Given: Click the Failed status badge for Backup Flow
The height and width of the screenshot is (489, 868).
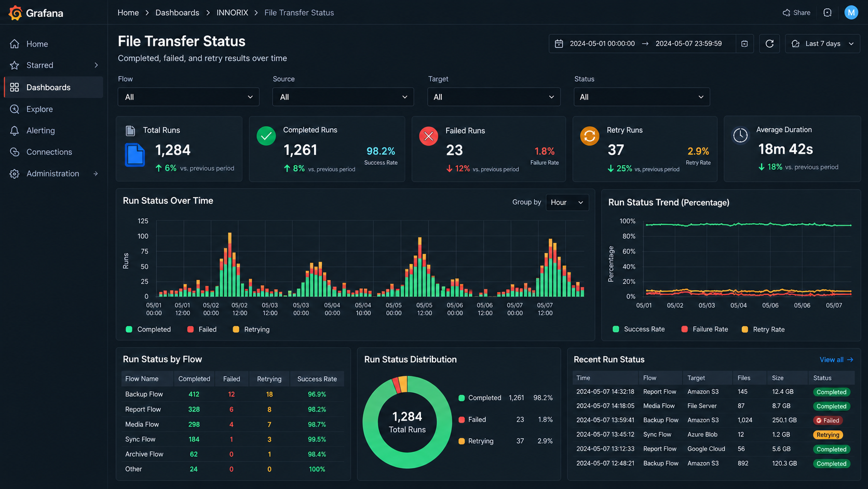Looking at the screenshot, I should 828,420.
